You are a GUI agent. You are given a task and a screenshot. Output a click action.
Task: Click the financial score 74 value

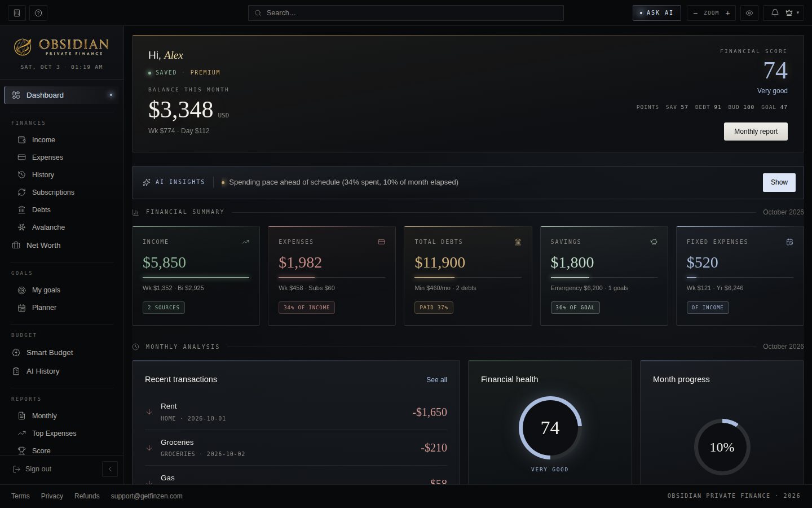[x=775, y=71]
